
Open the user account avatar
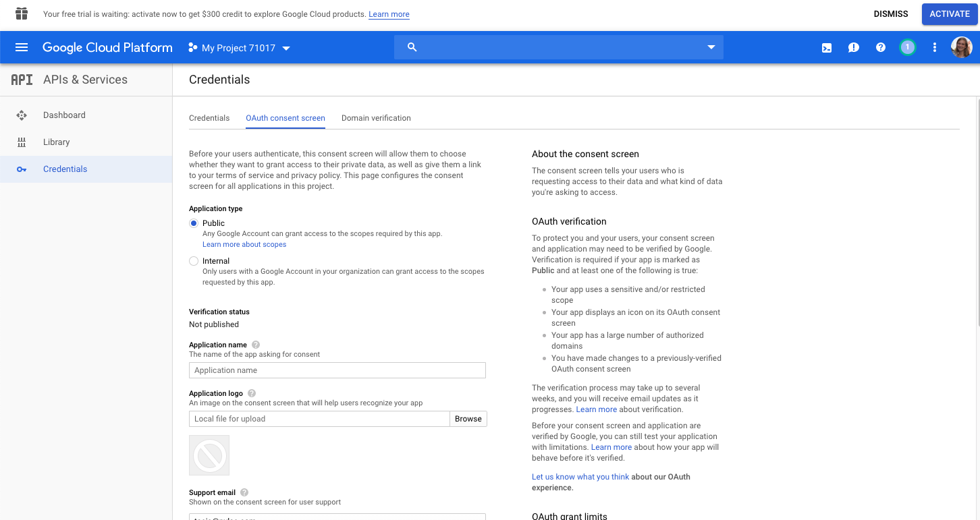(x=962, y=47)
